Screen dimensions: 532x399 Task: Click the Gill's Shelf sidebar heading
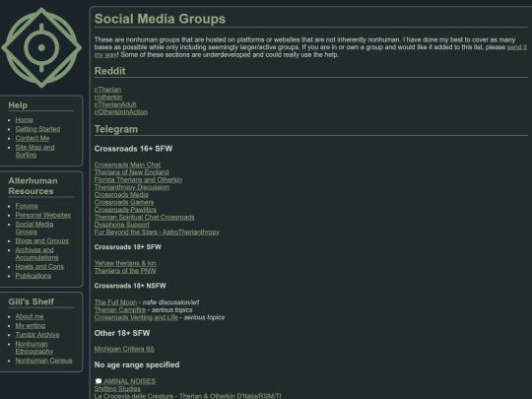[32, 301]
